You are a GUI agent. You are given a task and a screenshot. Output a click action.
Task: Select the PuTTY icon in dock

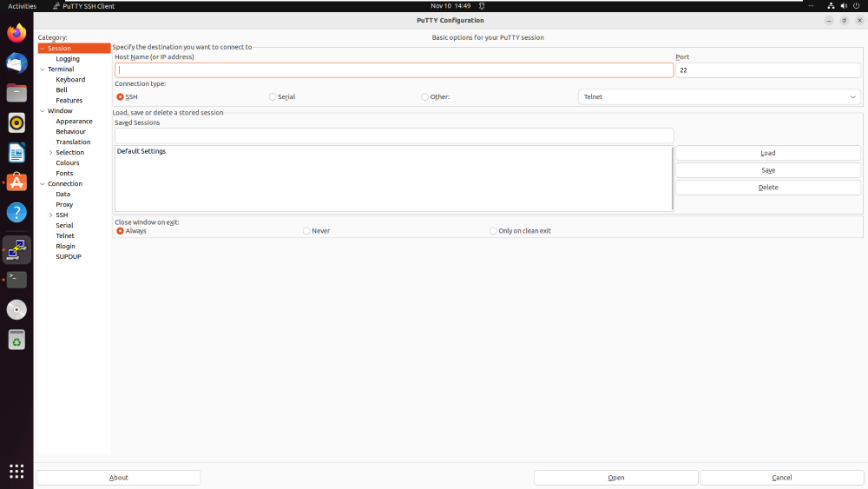16,250
